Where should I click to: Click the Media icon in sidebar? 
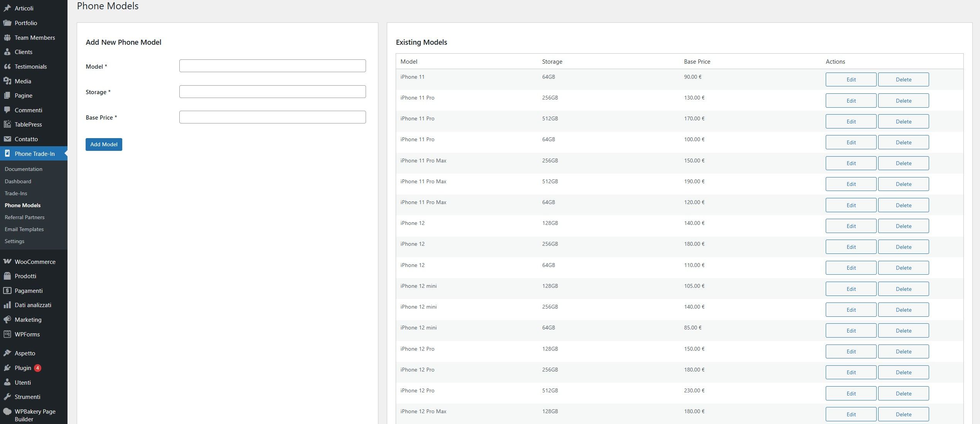(x=7, y=81)
